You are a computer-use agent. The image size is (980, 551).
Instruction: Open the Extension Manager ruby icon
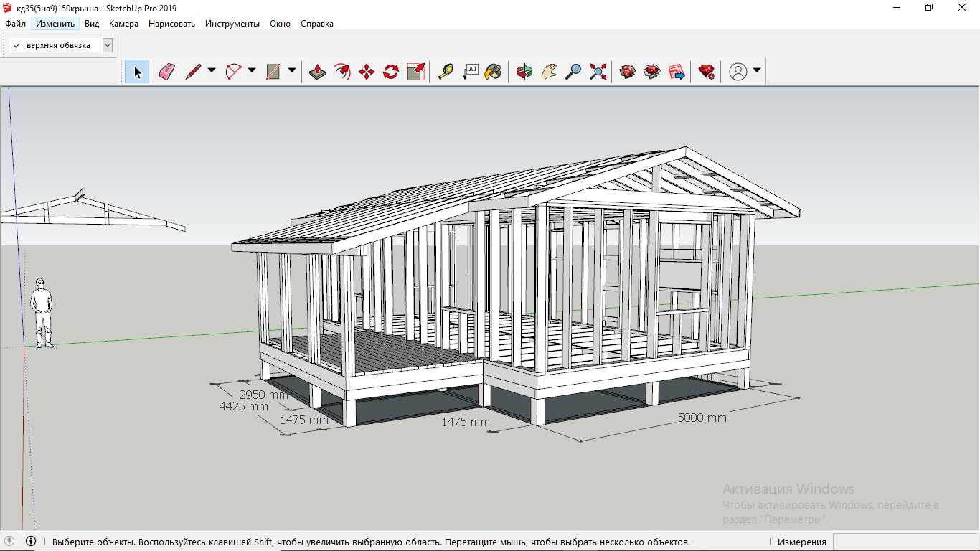click(x=706, y=71)
